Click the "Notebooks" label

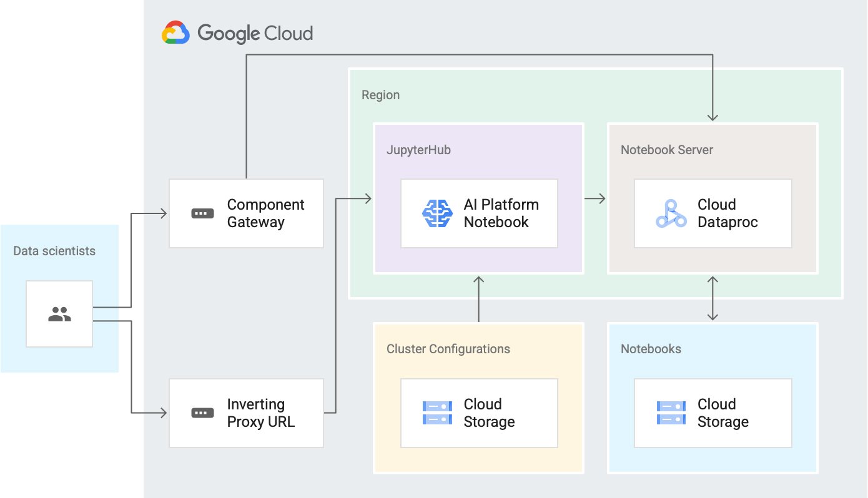(651, 349)
